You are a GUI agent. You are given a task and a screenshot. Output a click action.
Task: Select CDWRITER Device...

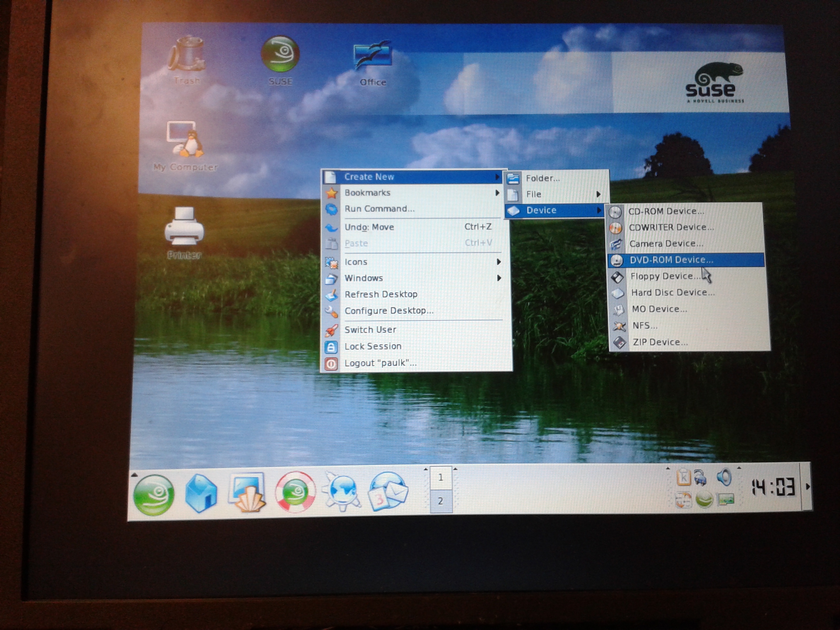[685, 227]
